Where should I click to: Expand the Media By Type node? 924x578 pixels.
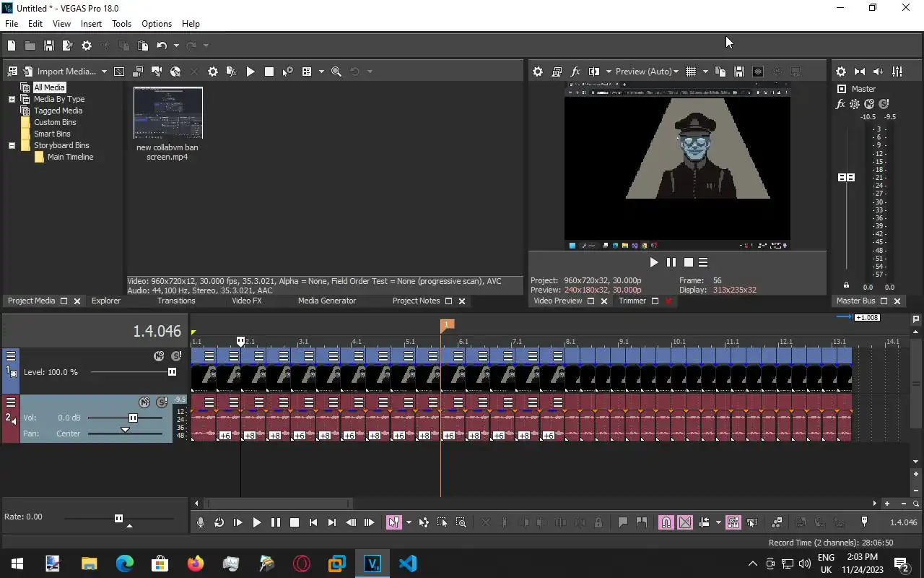12,99
